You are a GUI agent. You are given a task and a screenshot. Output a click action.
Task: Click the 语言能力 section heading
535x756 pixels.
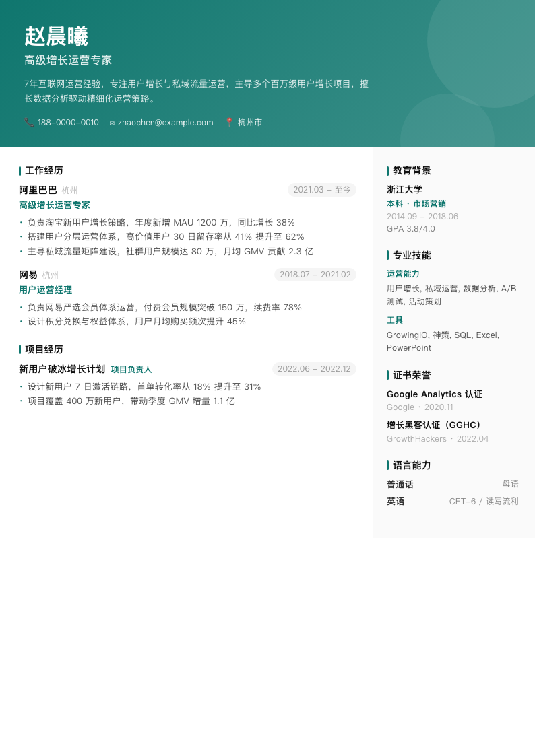pos(412,466)
